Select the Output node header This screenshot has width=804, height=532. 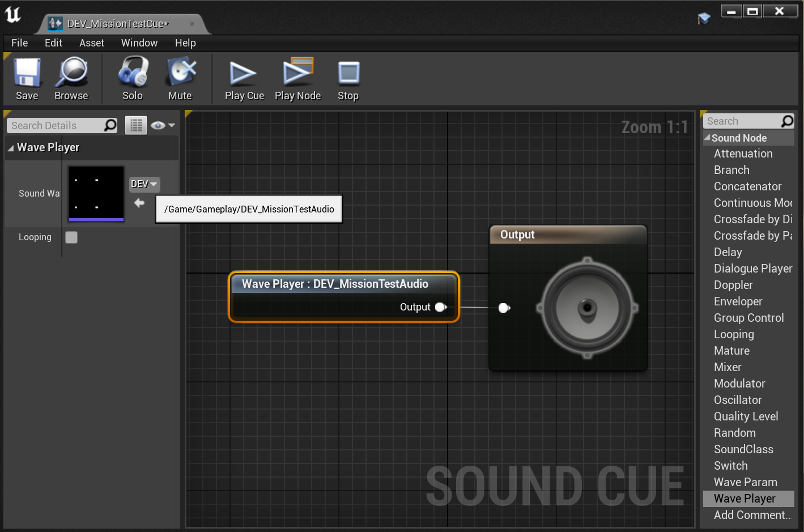[x=568, y=235]
